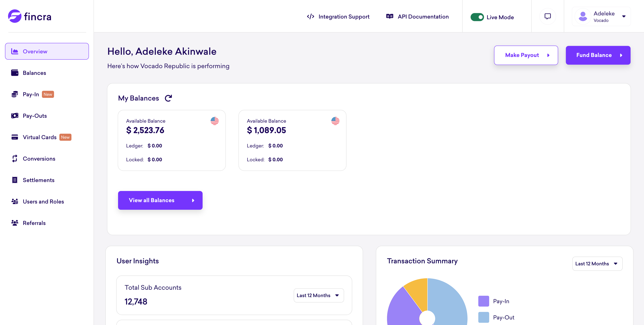The width and height of the screenshot is (644, 325).
Task: Click the user avatar icon in header
Action: tap(583, 17)
